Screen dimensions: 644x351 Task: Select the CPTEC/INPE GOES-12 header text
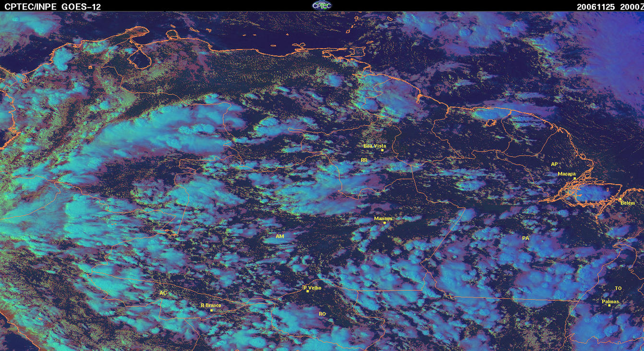[x=53, y=6]
